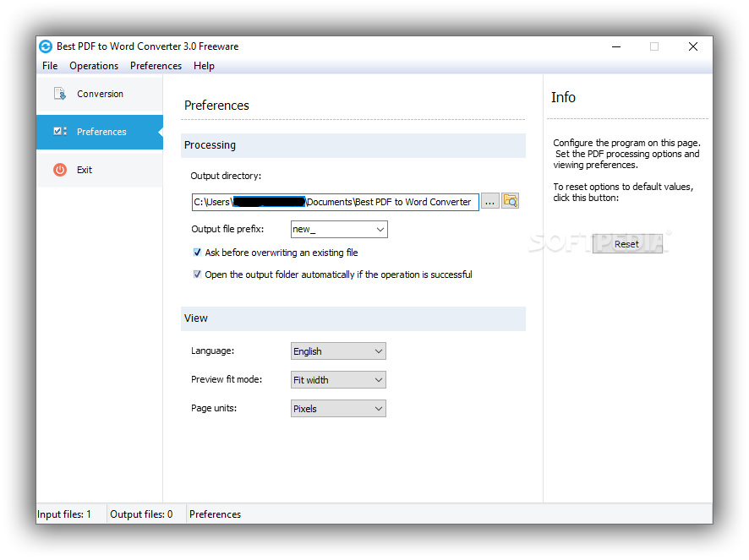
Task: Click the 'Output files: 0' status entry
Action: click(141, 514)
